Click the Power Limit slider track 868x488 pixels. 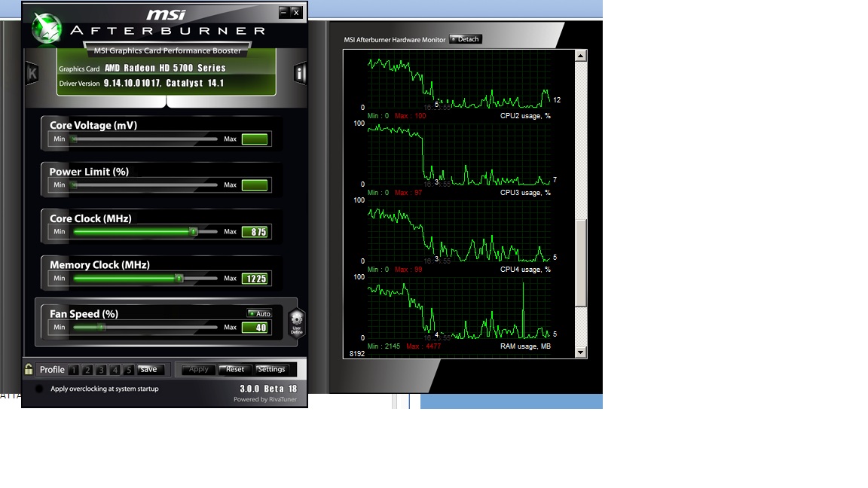click(x=145, y=185)
